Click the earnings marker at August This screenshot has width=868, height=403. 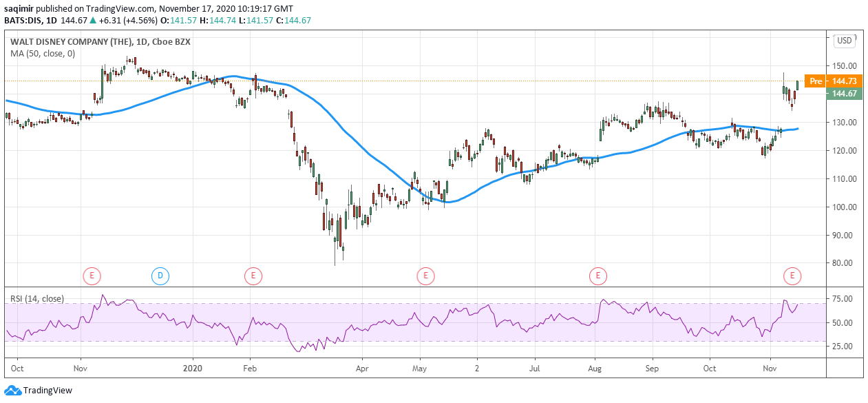(x=597, y=276)
